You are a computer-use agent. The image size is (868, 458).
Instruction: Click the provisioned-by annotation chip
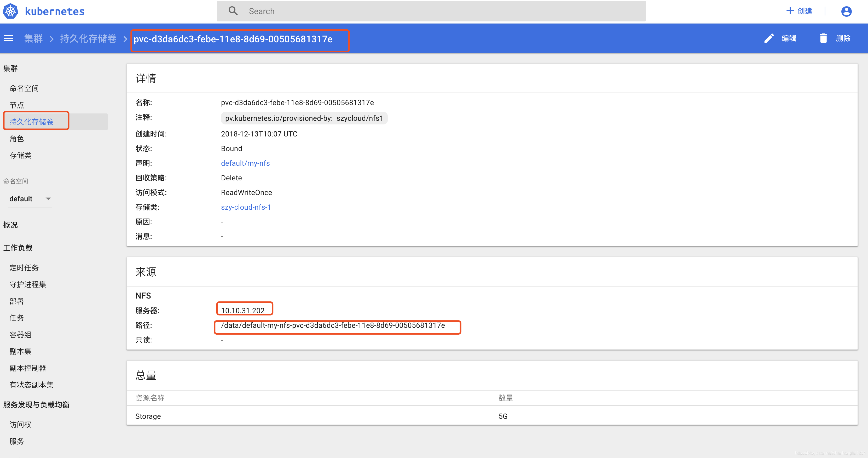click(304, 118)
